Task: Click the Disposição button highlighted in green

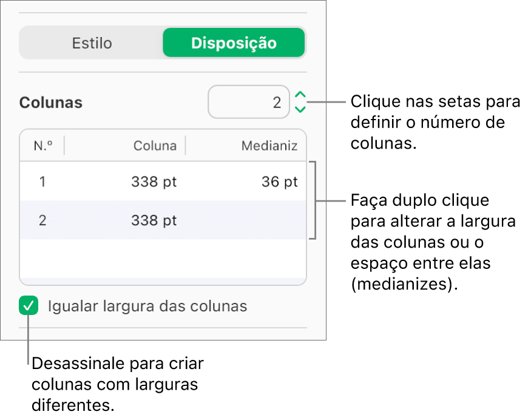Action: tap(234, 43)
